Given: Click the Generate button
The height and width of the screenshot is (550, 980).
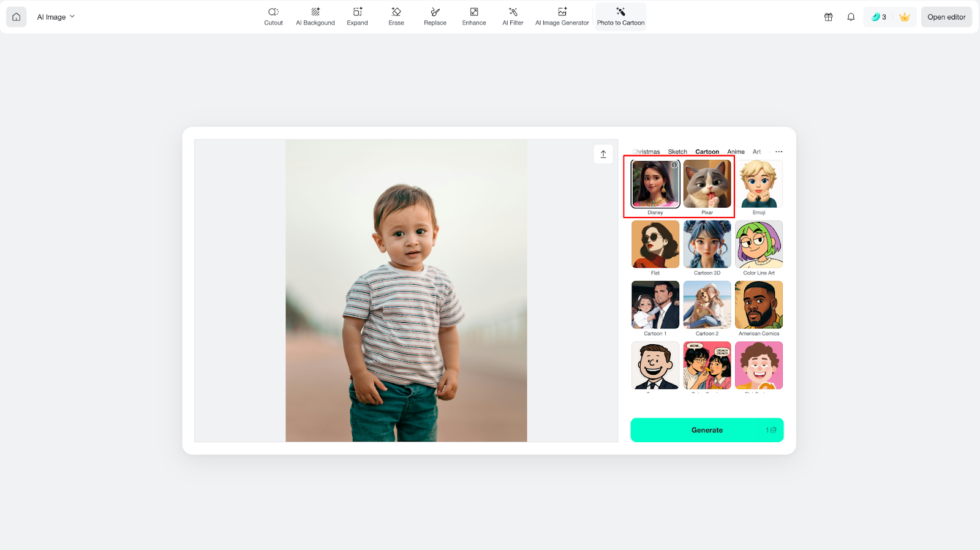Looking at the screenshot, I should pos(707,430).
